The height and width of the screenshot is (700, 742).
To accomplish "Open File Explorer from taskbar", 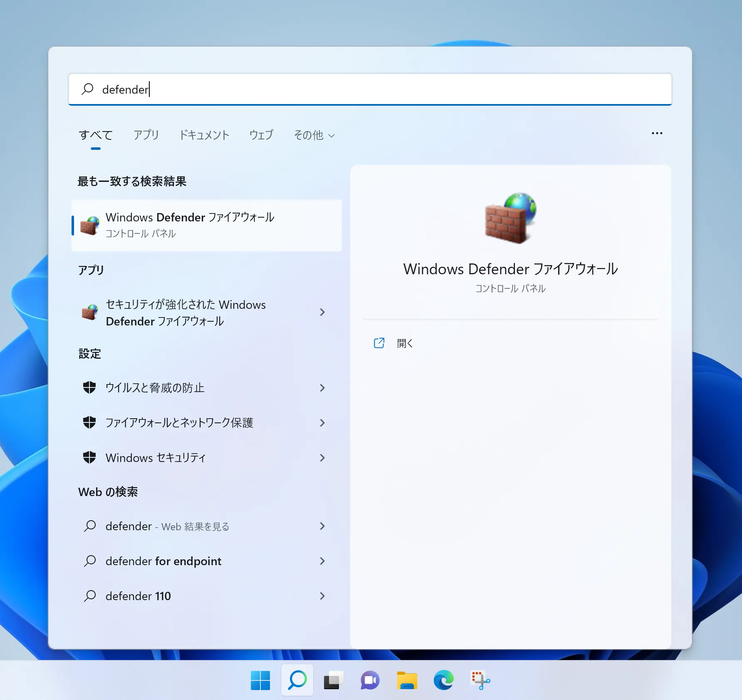I will pos(407,680).
